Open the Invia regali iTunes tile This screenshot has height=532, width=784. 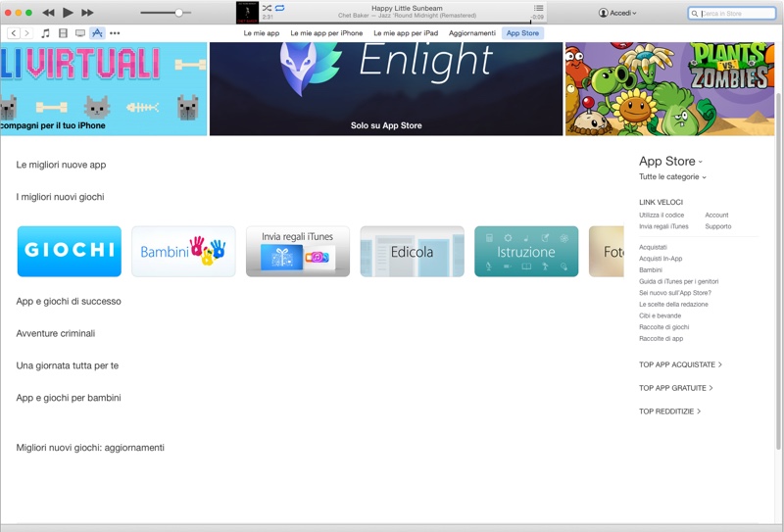click(x=298, y=251)
